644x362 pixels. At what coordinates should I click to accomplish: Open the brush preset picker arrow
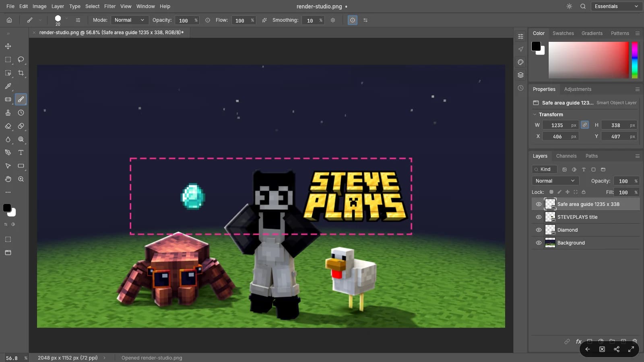click(x=66, y=19)
